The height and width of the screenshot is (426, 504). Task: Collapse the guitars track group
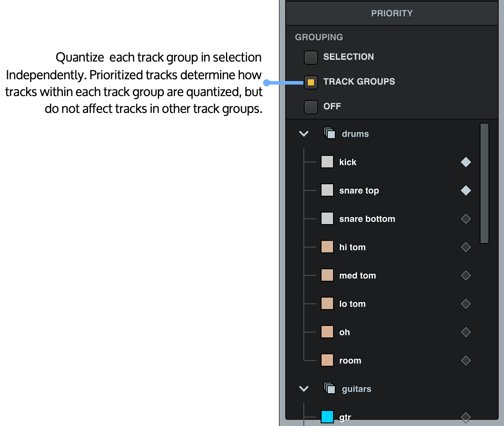click(304, 389)
